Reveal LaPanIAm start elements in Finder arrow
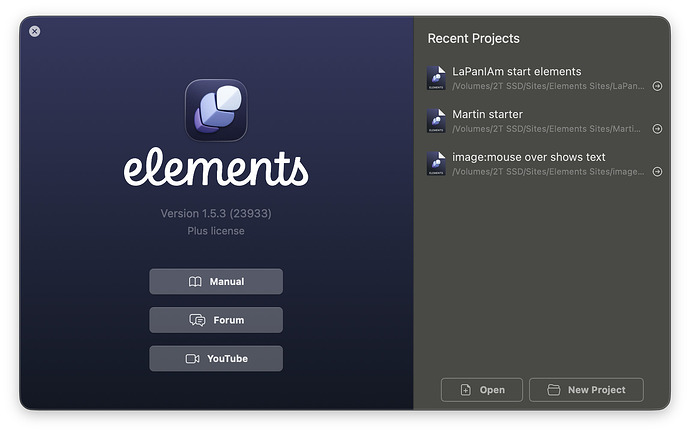 (657, 86)
